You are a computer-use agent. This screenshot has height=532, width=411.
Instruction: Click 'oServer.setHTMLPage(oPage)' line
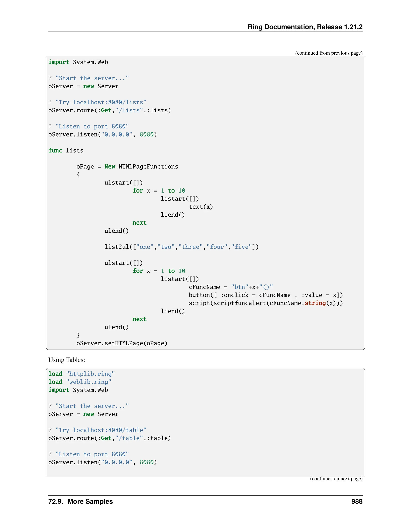[x=122, y=343]
